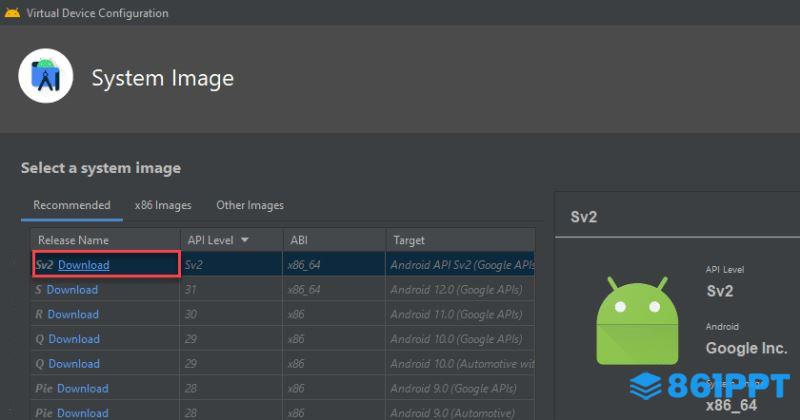Switch to the x86 Images tab
Screen dimensions: 800x420
coord(163,205)
